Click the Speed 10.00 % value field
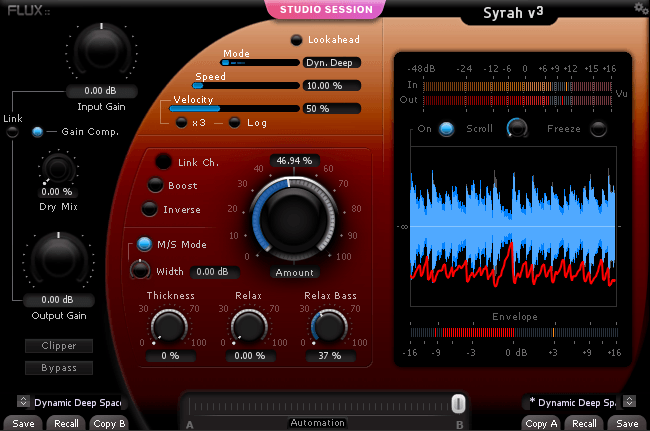Image resolution: width=650 pixels, height=431 pixels. coord(332,86)
